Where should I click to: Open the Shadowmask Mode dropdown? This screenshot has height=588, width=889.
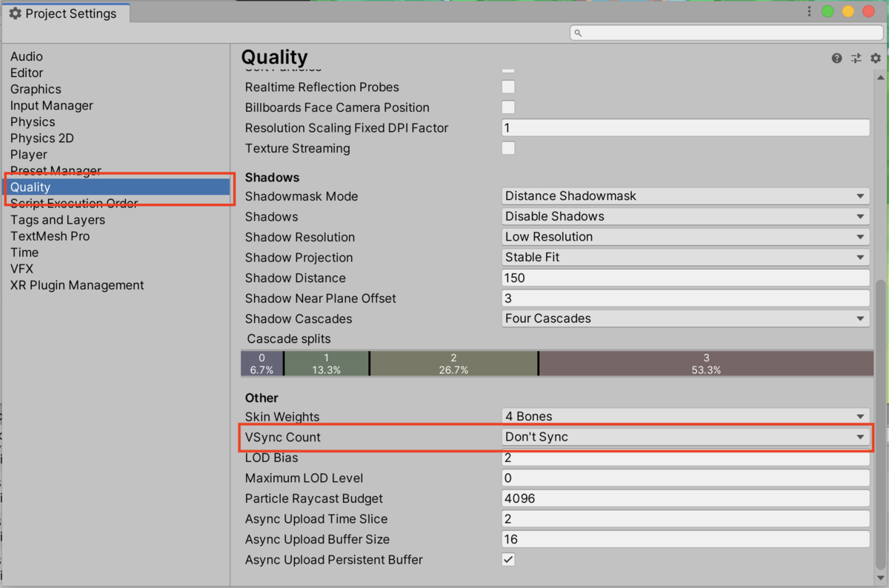pyautogui.click(x=685, y=196)
